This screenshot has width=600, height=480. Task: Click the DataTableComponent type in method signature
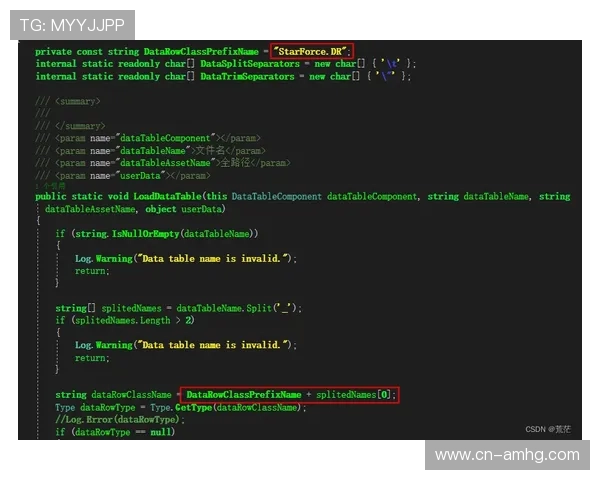tap(277, 196)
